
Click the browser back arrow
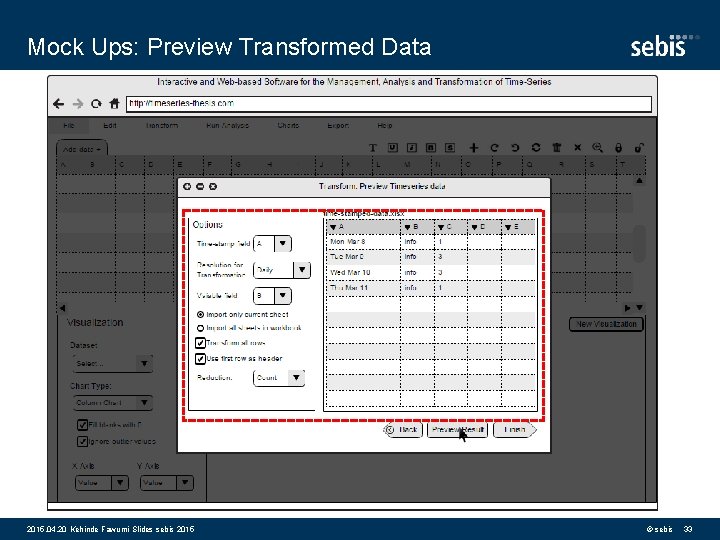click(x=58, y=104)
